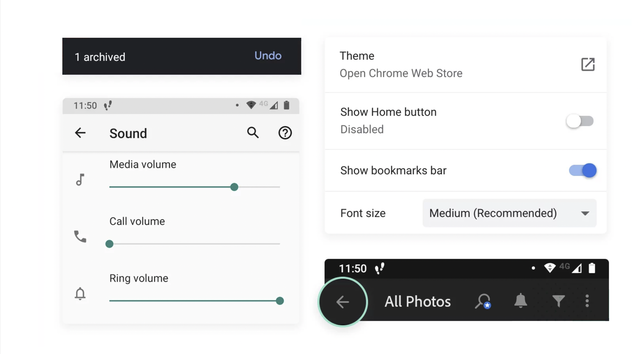
Task: Open starred search in All Photos bar
Action: (483, 301)
